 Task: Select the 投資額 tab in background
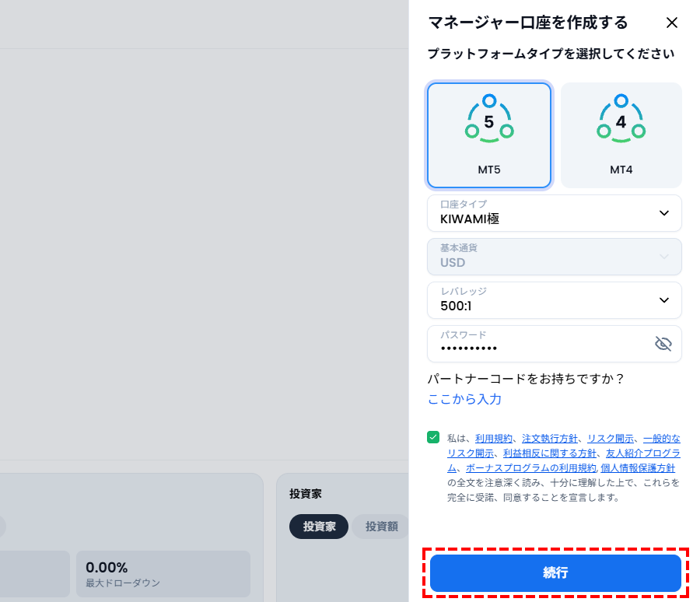(381, 527)
